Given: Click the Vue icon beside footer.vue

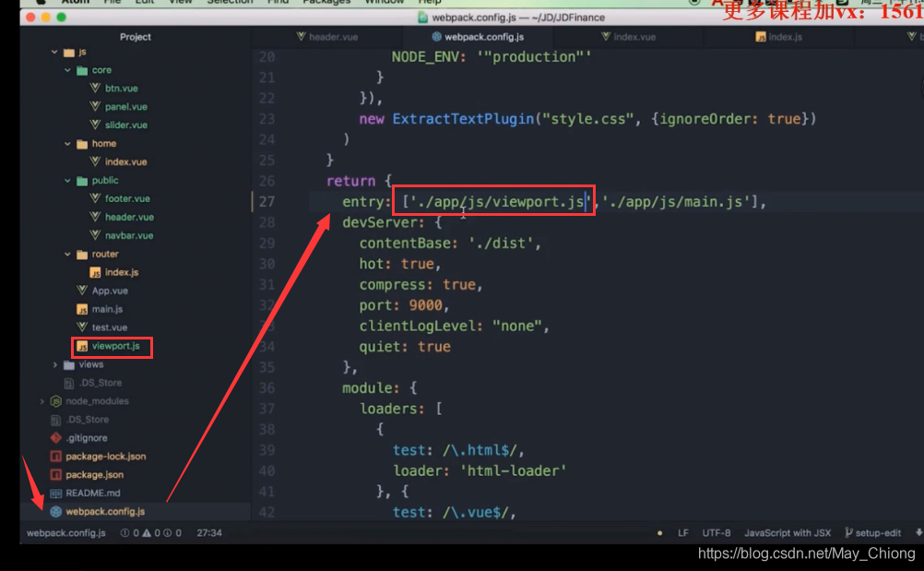Looking at the screenshot, I should pos(95,198).
